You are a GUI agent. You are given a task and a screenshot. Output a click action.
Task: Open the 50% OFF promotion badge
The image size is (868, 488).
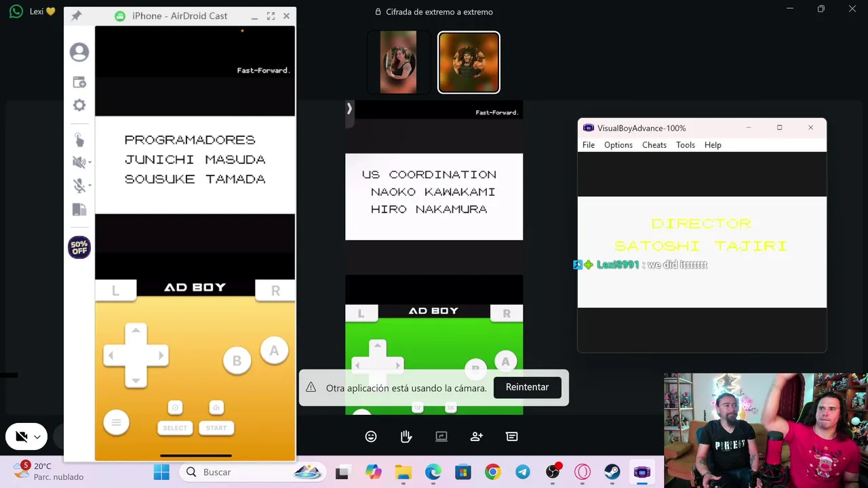(x=79, y=247)
